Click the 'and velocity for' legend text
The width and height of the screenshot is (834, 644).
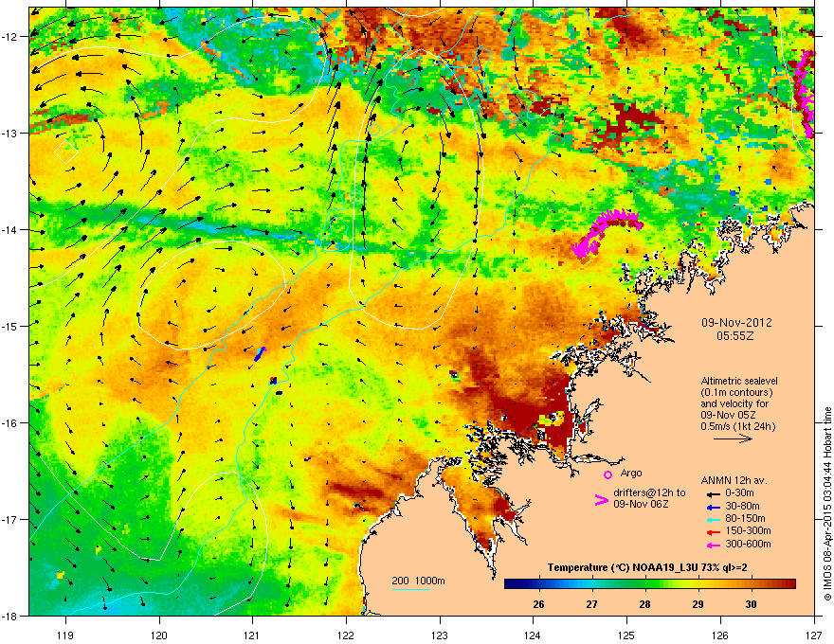734,403
